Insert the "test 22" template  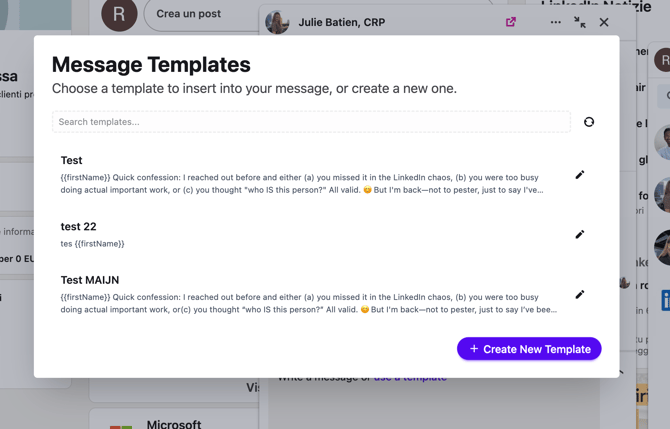click(300, 234)
